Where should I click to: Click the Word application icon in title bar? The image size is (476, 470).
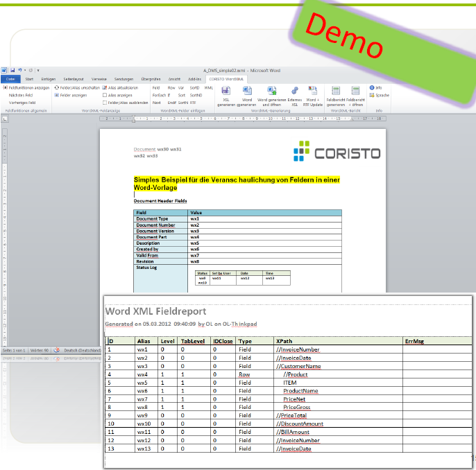click(4, 70)
